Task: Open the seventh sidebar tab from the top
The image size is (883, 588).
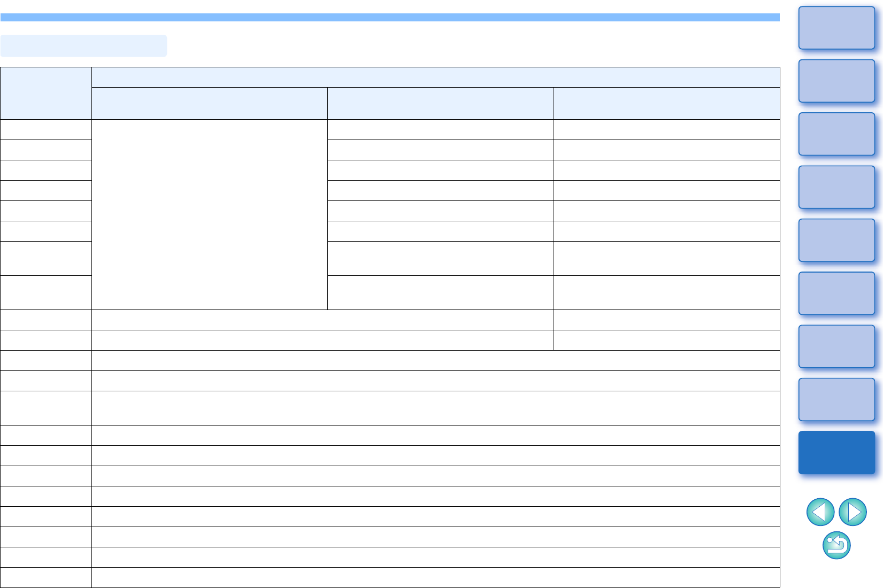Action: click(x=836, y=346)
